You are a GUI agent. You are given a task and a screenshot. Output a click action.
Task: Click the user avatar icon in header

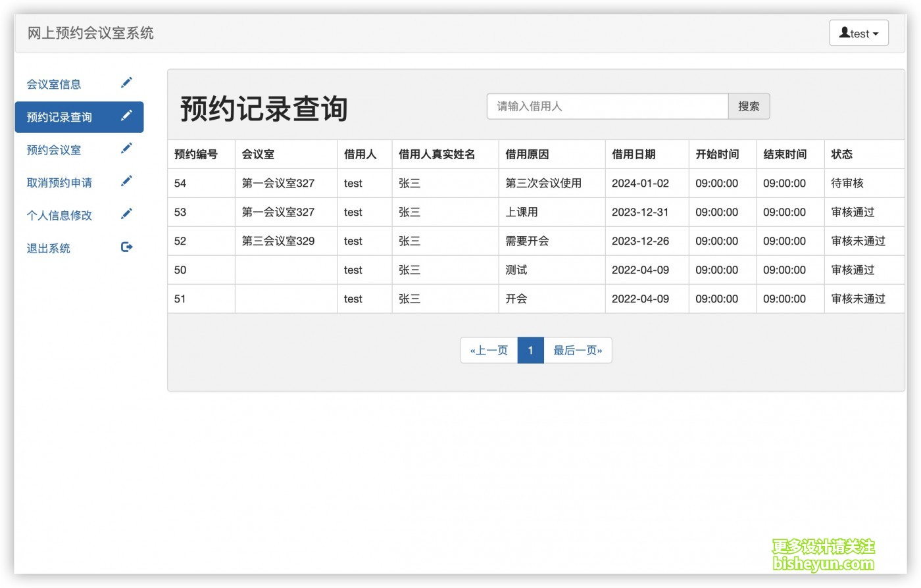click(844, 32)
